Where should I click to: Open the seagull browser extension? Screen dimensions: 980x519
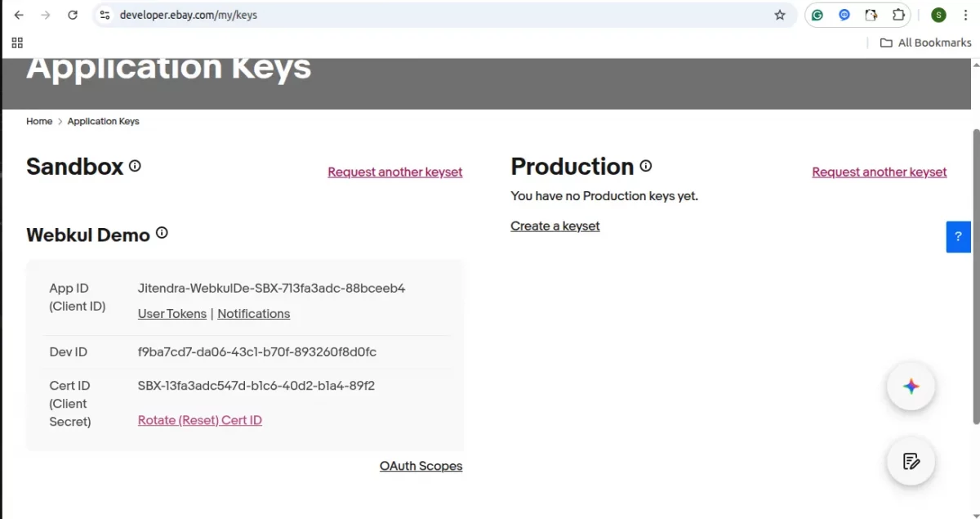(x=871, y=15)
